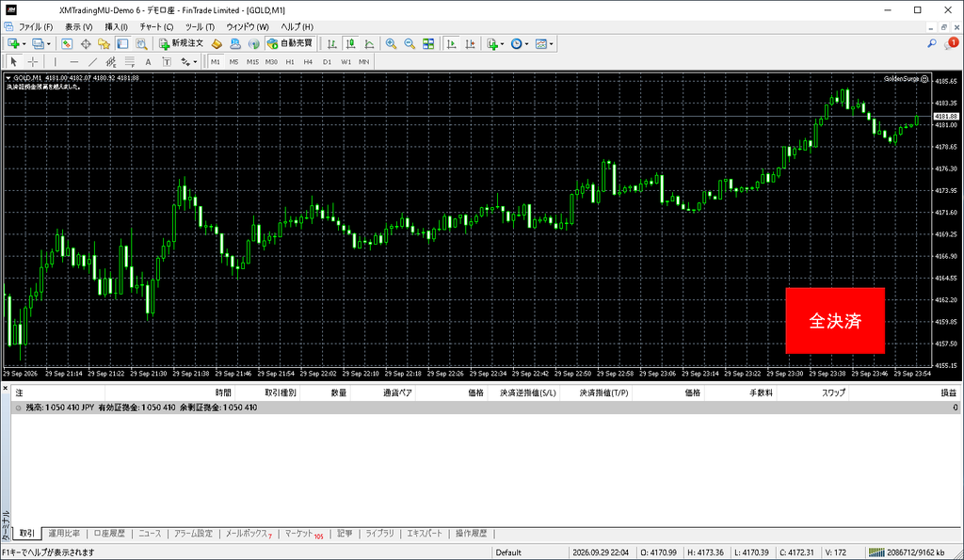Select the crosshair tool
Viewport: 964px width, 560px height.
pyautogui.click(x=33, y=61)
